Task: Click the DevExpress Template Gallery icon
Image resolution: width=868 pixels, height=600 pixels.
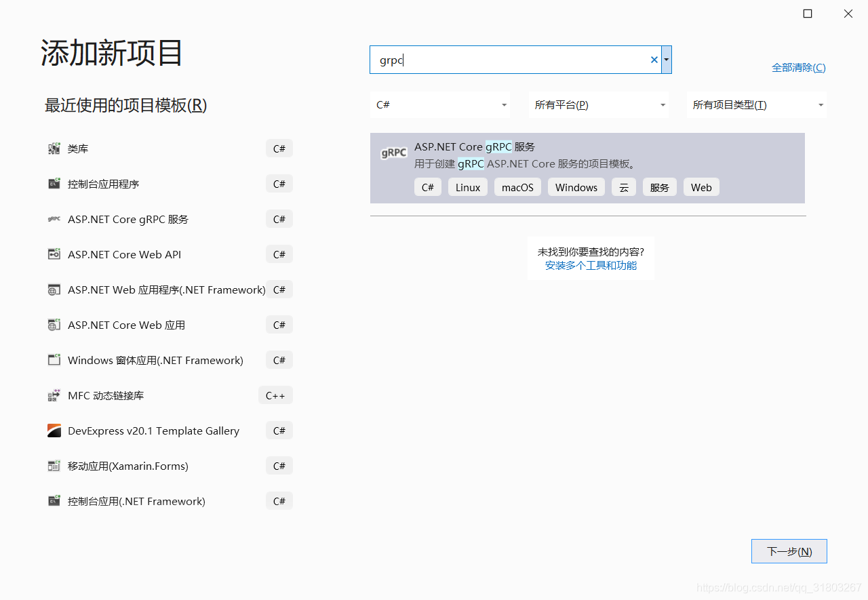Action: point(54,431)
